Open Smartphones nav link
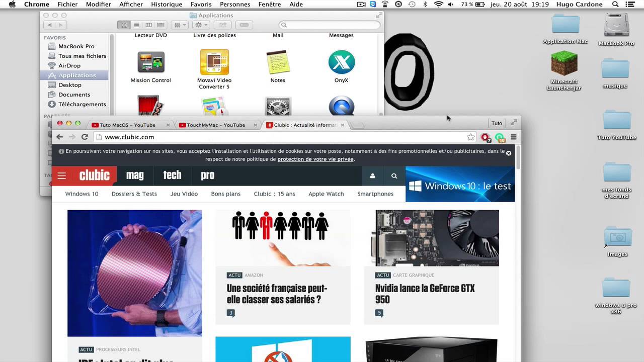644x362 pixels. coord(375,194)
